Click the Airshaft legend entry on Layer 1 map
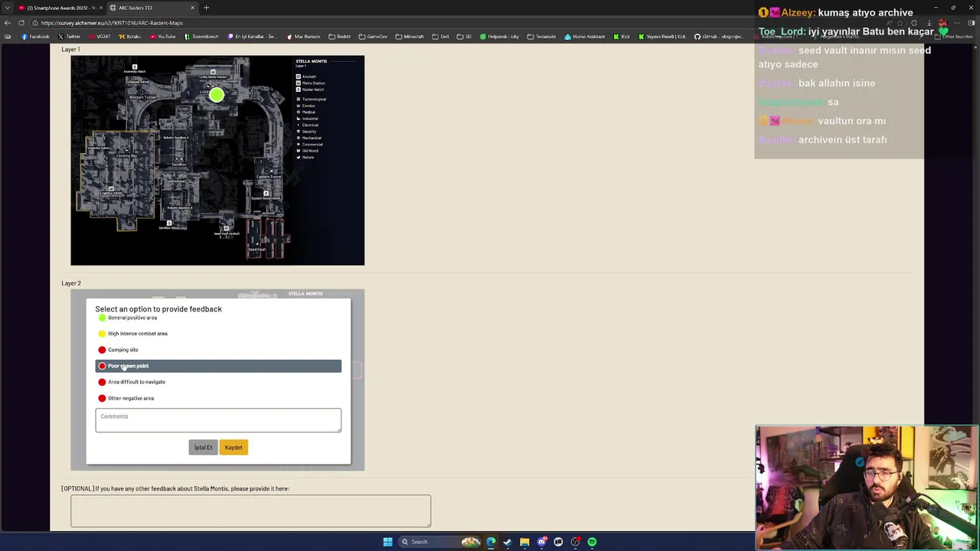 click(x=306, y=77)
